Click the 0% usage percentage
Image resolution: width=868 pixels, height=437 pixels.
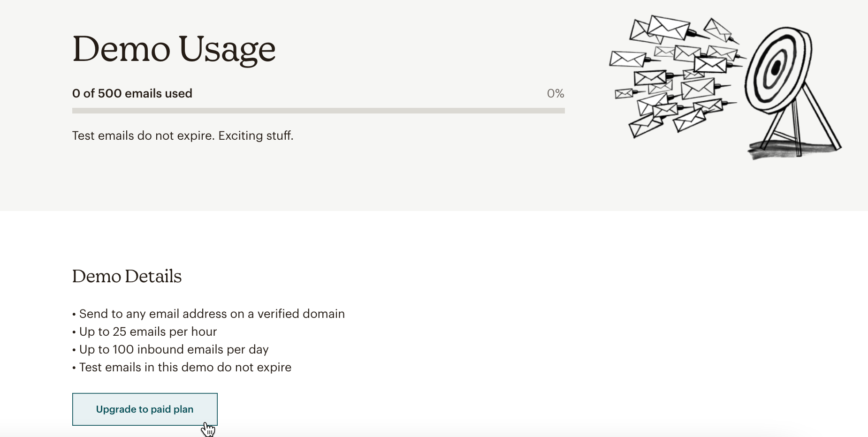point(556,93)
